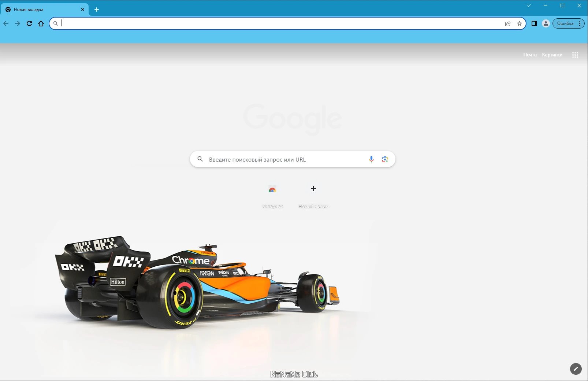Bookmark this tab with the star icon
The width and height of the screenshot is (588, 381).
point(520,23)
